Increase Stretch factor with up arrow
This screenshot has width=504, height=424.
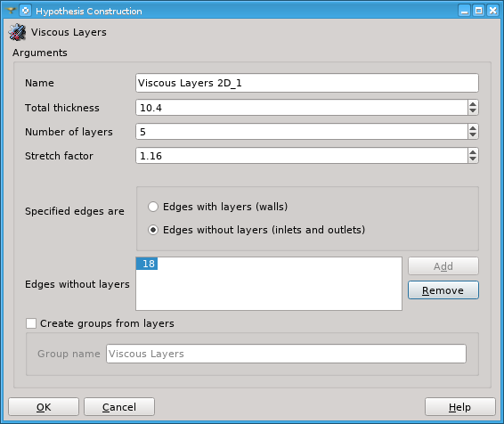click(x=473, y=152)
